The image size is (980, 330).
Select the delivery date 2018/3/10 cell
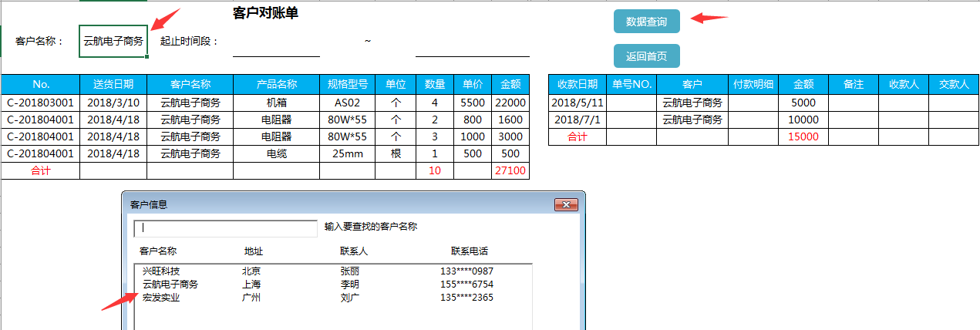point(113,103)
